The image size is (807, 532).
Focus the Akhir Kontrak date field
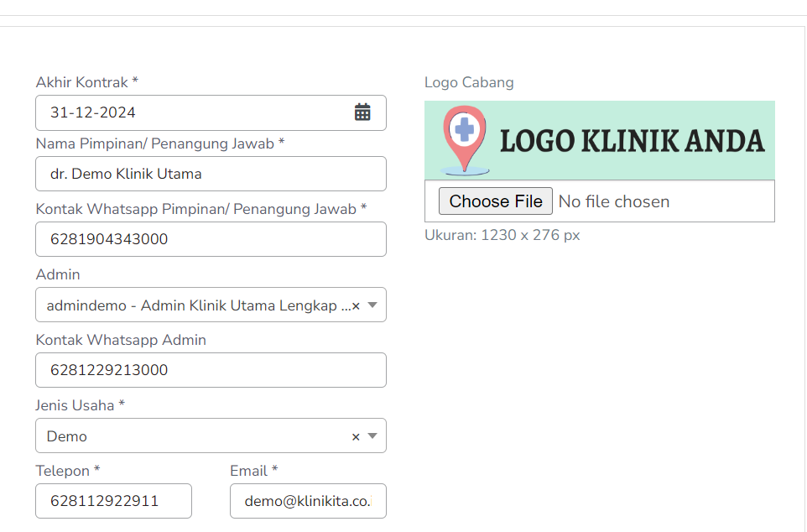[211, 112]
